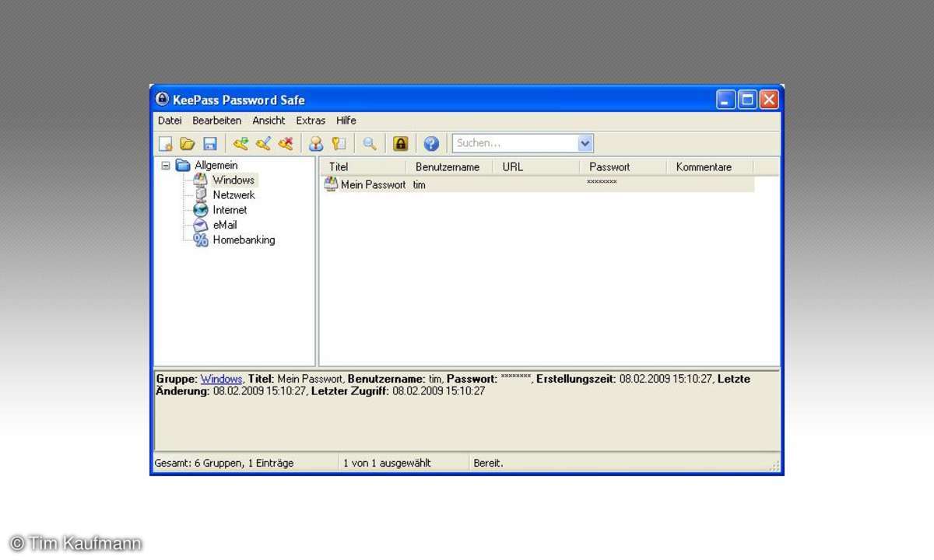934x560 pixels.
Task: Select the Windows group label in tree
Action: pos(233,180)
